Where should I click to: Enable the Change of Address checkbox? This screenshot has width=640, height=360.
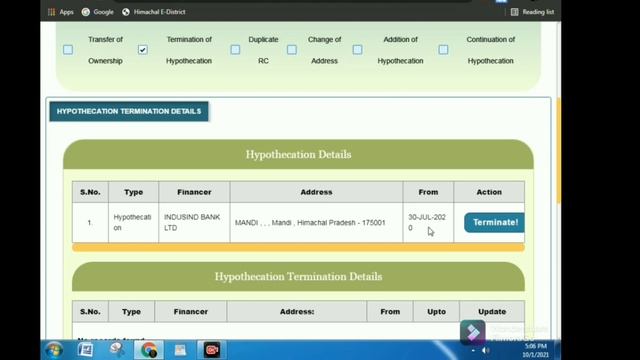(292, 50)
